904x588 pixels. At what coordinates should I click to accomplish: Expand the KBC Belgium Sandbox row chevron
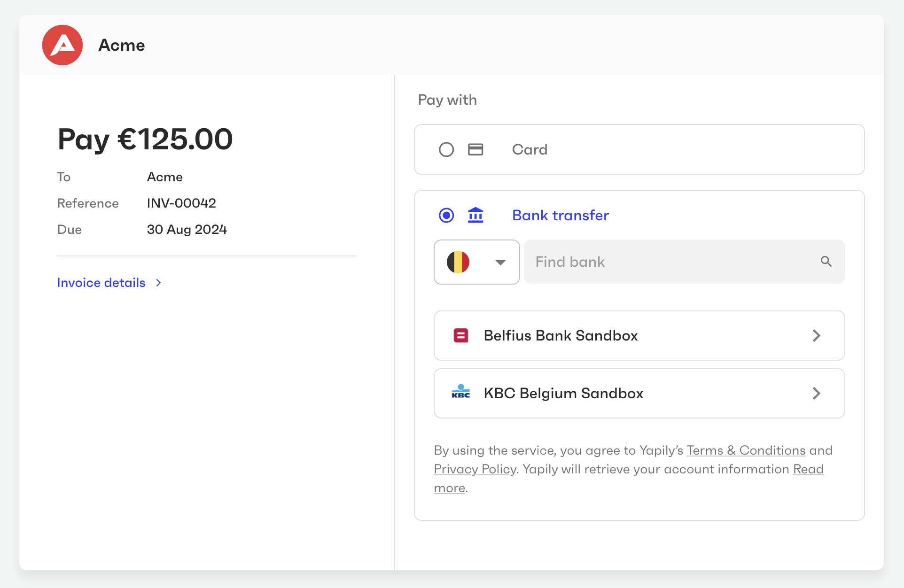click(x=817, y=394)
